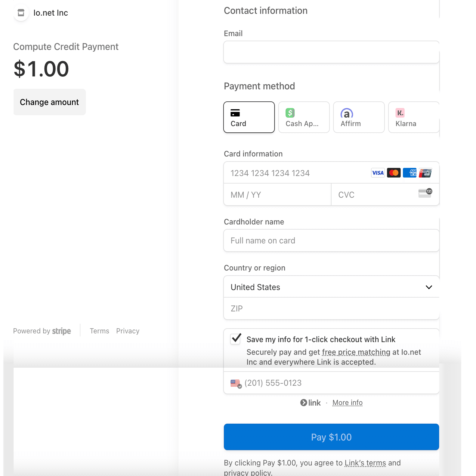
Task: Click the CVC card hint icon
Action: point(425,193)
